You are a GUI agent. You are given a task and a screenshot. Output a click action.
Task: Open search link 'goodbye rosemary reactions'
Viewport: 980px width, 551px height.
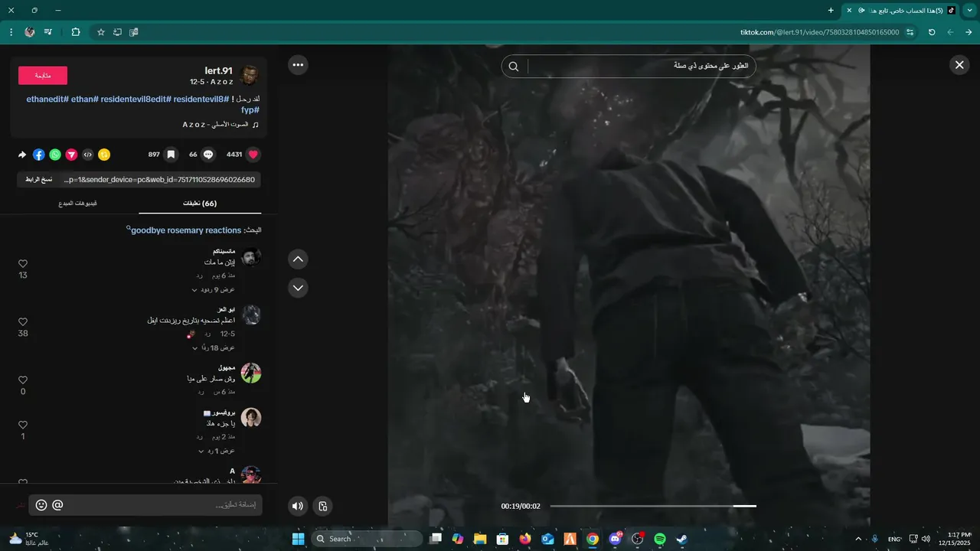[186, 230]
